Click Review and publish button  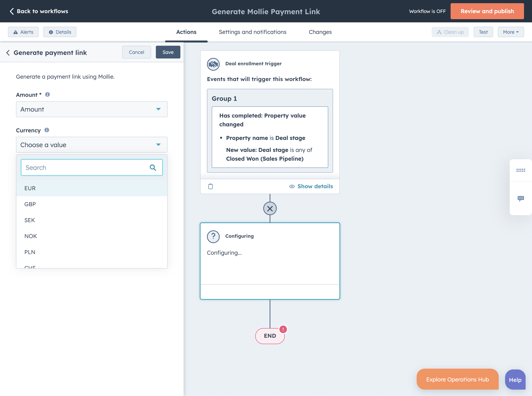point(487,11)
